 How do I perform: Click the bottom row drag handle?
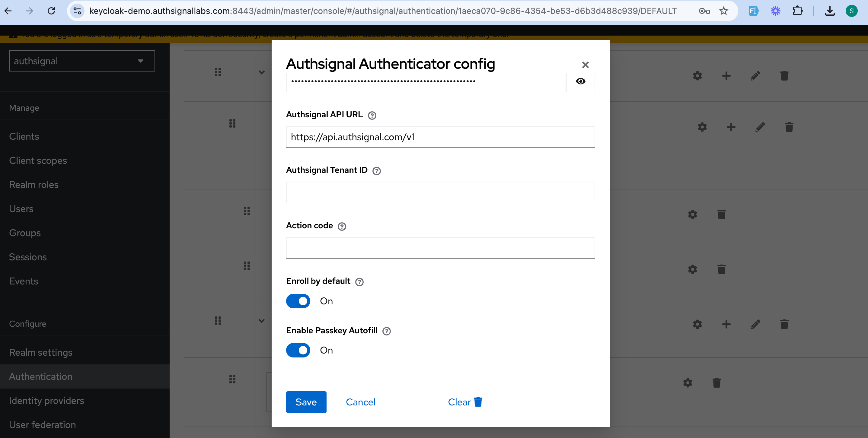tap(232, 379)
